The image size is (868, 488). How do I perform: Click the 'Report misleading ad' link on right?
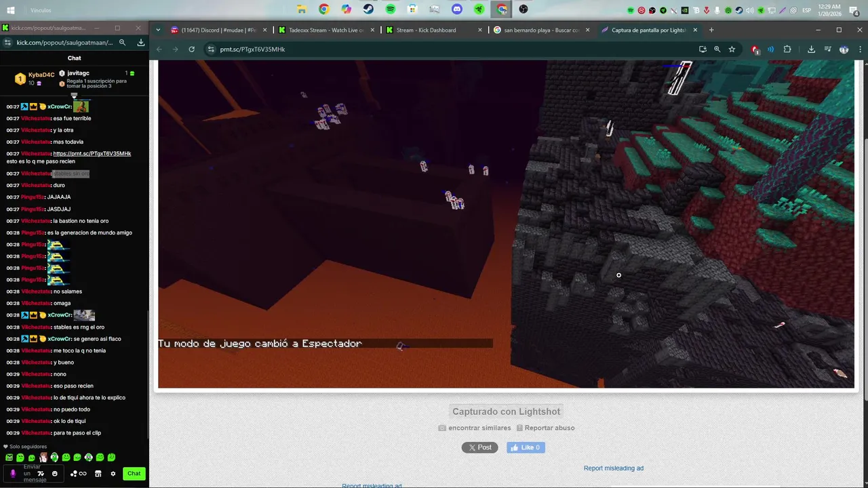click(x=614, y=468)
